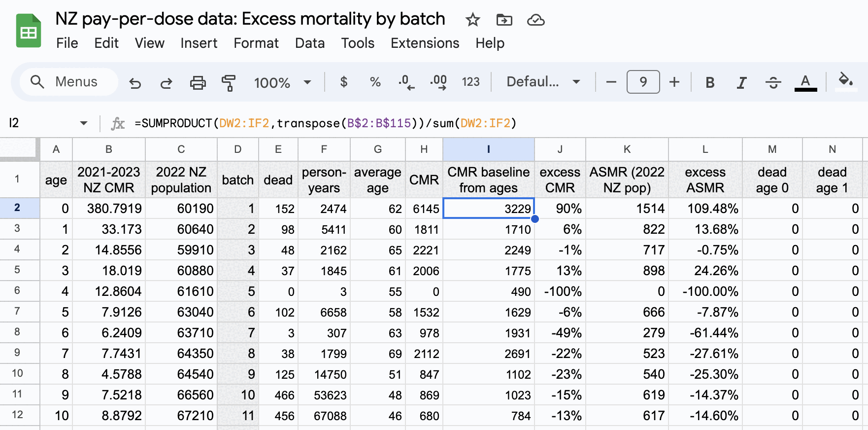Image resolution: width=868 pixels, height=430 pixels.
Task: Open the Name box dropdown arrow
Action: click(x=84, y=123)
